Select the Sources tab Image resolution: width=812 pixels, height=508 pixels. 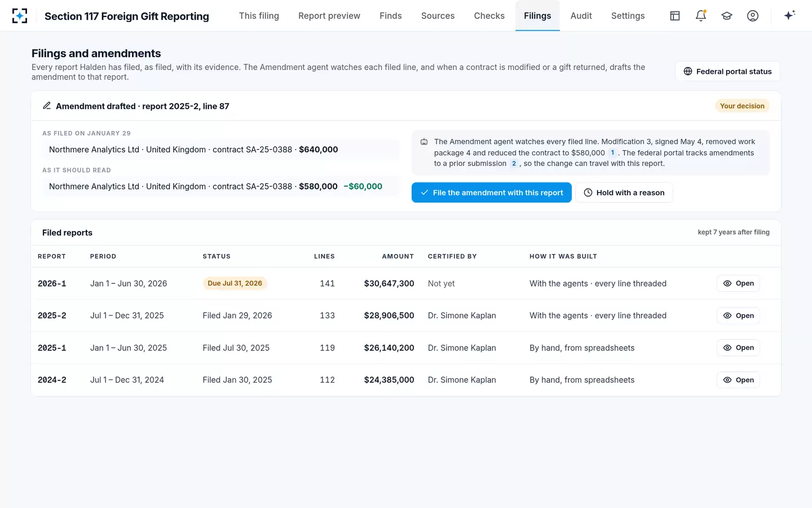point(438,16)
